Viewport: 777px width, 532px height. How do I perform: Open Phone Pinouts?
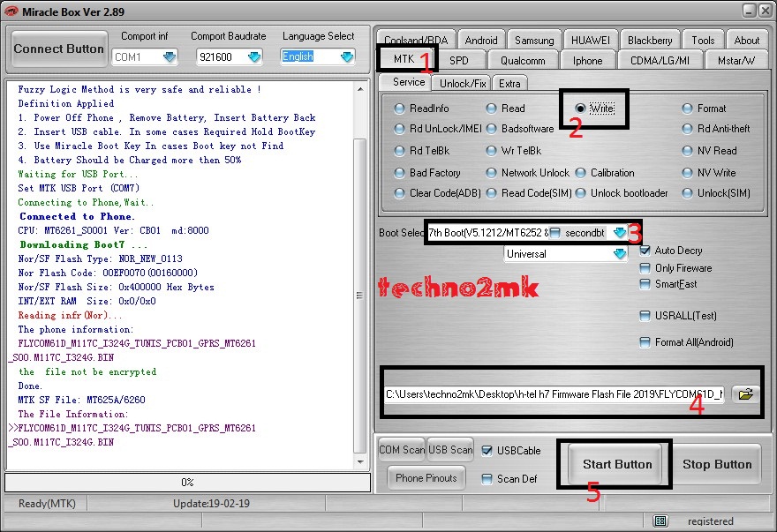(x=426, y=478)
